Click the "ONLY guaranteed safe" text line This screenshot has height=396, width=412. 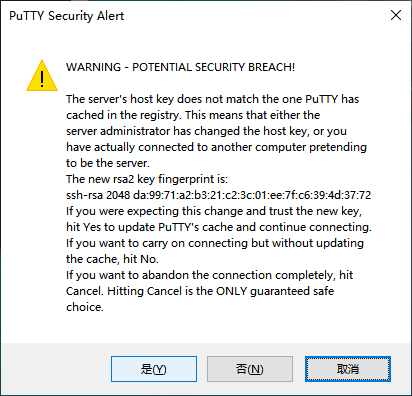pyautogui.click(x=200, y=291)
